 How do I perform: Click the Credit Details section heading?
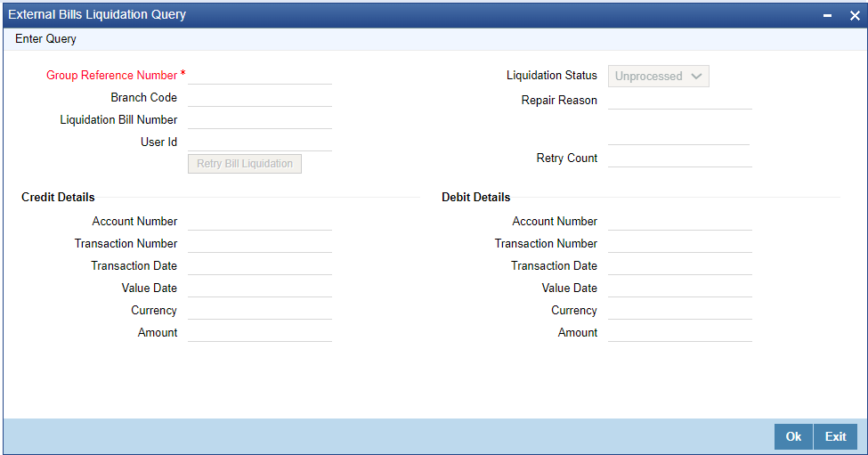tap(58, 197)
